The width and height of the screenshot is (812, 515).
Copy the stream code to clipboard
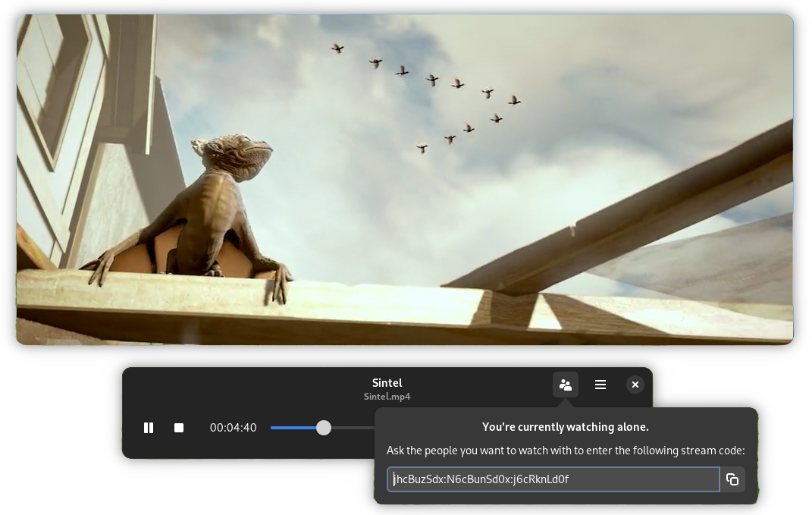tap(732, 479)
